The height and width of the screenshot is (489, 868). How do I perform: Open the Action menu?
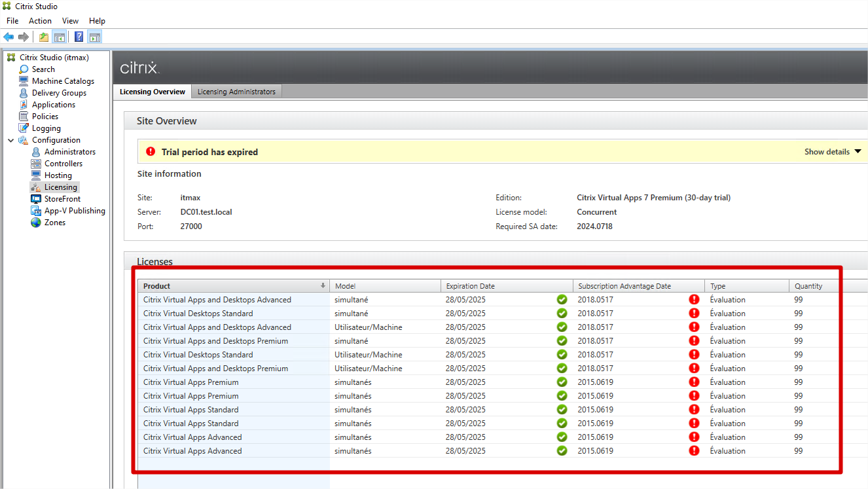[x=40, y=21]
